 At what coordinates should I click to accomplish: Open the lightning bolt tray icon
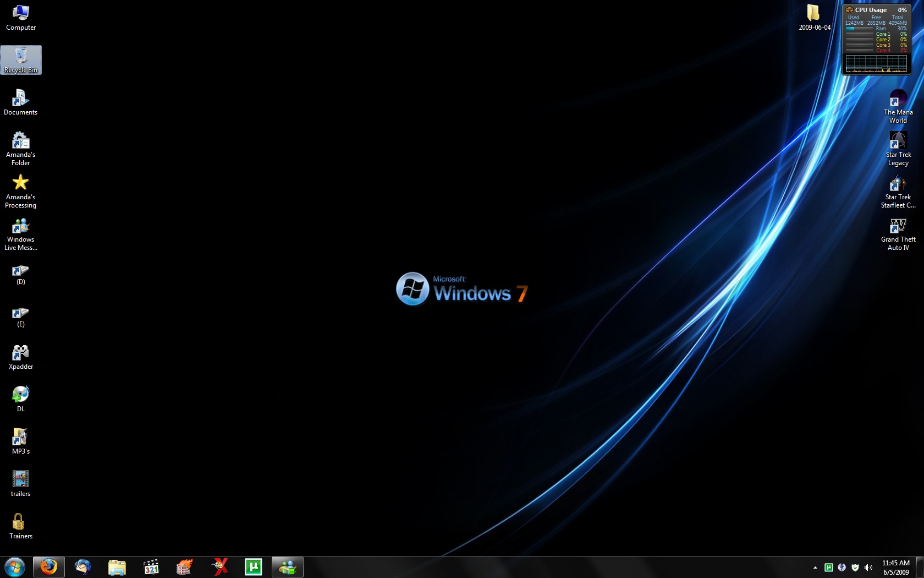click(842, 568)
